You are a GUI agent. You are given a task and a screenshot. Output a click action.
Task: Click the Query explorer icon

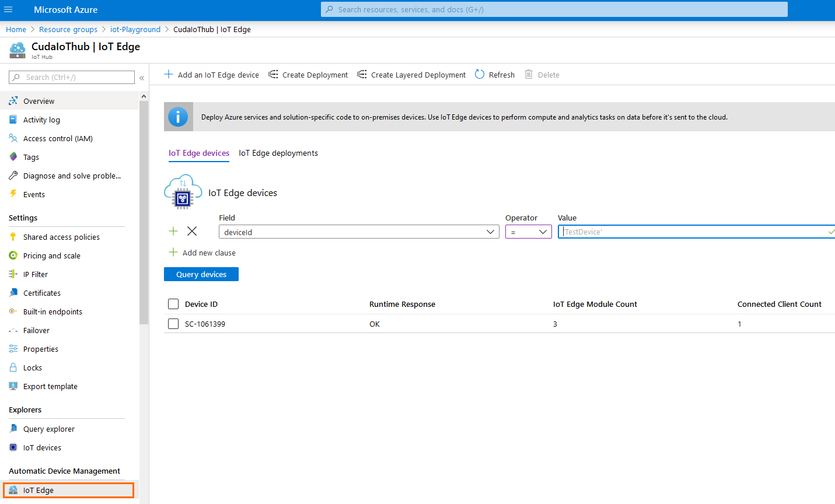pyautogui.click(x=13, y=429)
